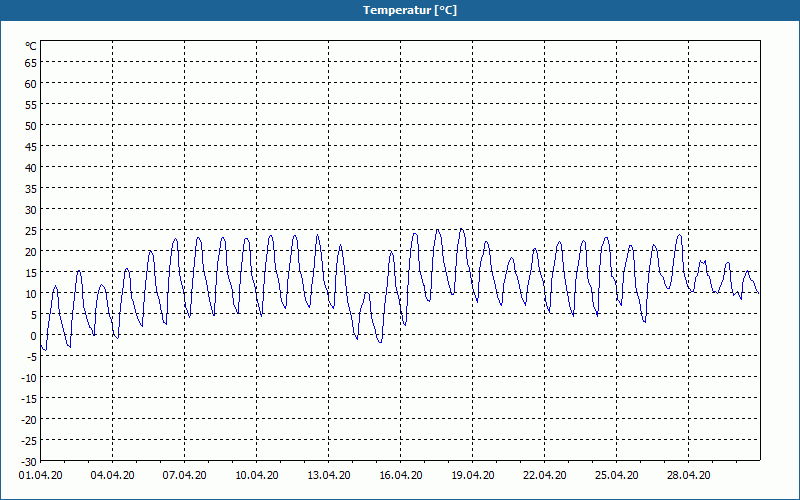Select the 35 y-axis label

coord(31,189)
